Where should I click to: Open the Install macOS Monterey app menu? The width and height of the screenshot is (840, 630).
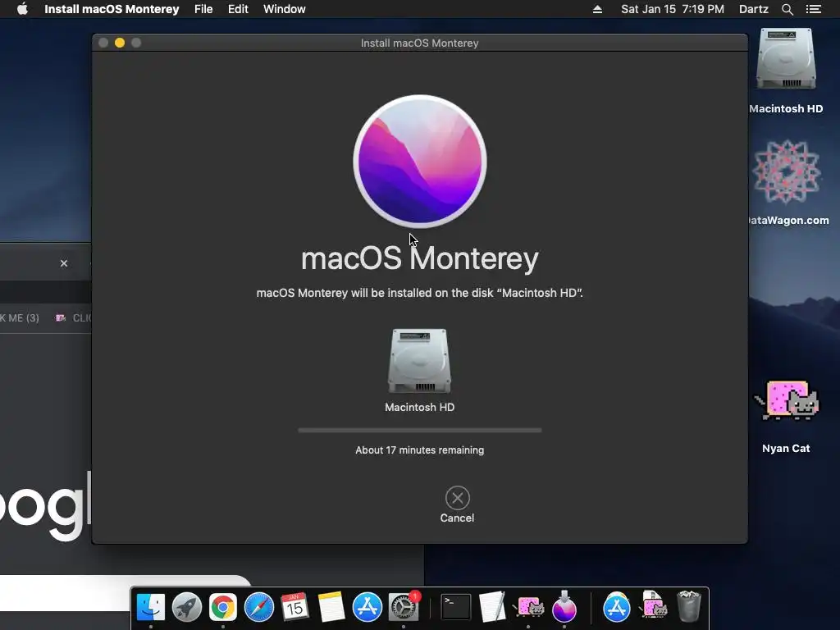click(x=112, y=9)
